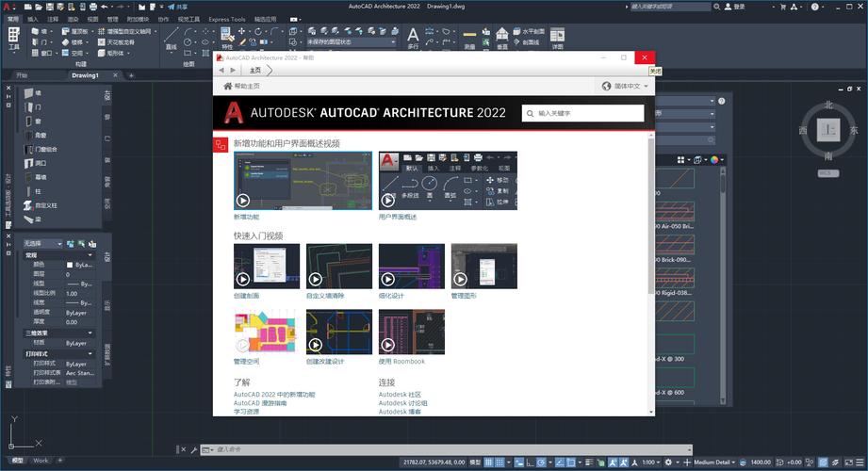Open the 工具 tools palette button
The width and height of the screenshot is (868, 471).
(13, 40)
